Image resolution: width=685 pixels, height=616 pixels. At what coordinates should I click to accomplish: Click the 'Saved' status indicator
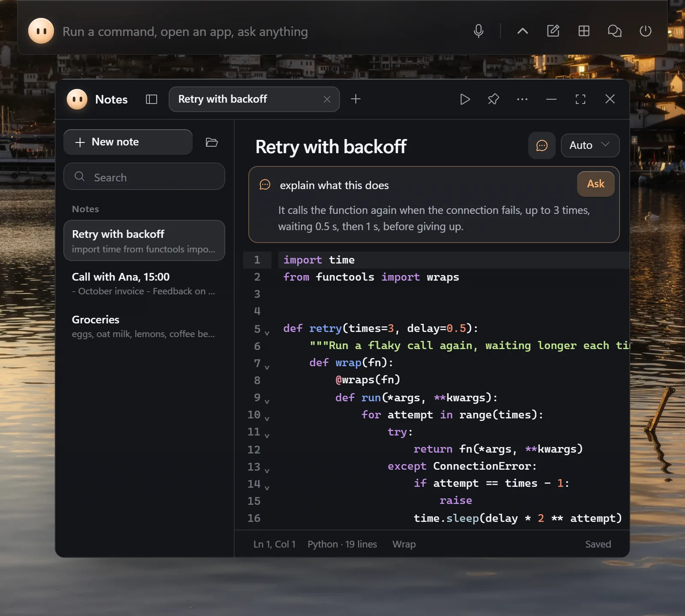coord(598,544)
